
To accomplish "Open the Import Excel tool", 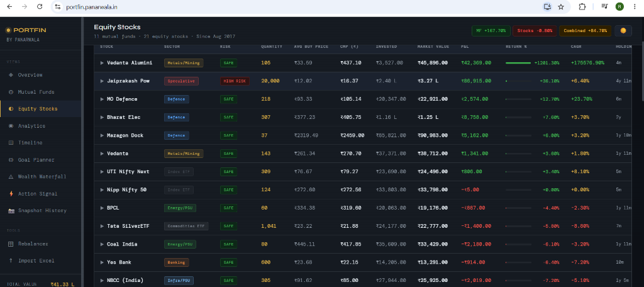I will pos(41,261).
